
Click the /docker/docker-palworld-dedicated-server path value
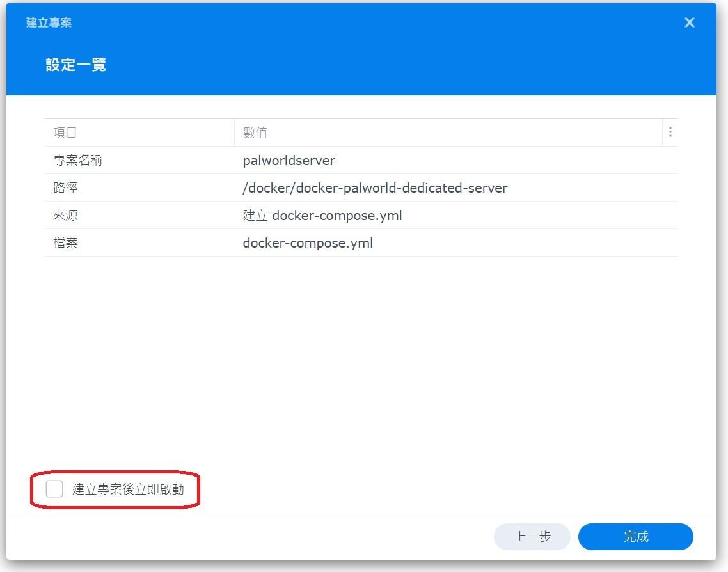tap(375, 188)
